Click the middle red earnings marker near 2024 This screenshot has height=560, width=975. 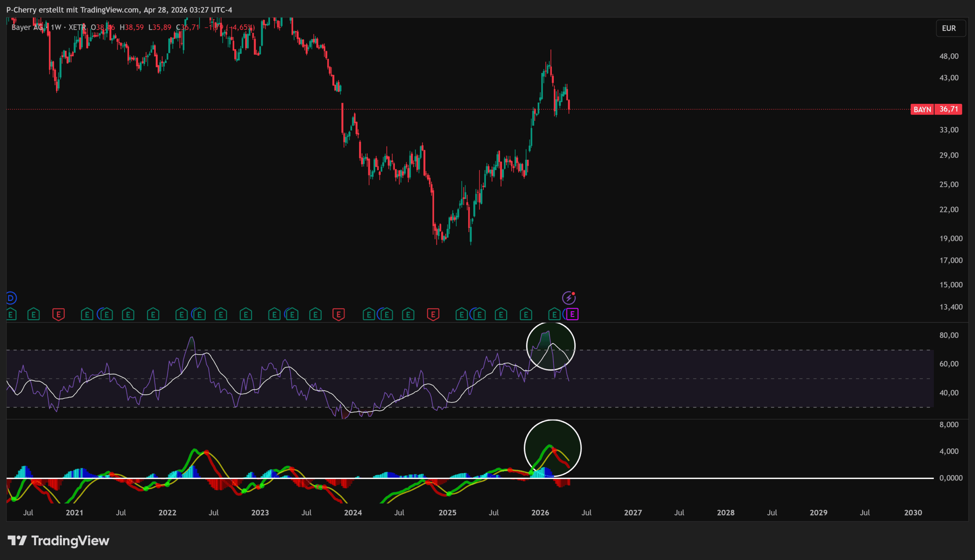(338, 314)
